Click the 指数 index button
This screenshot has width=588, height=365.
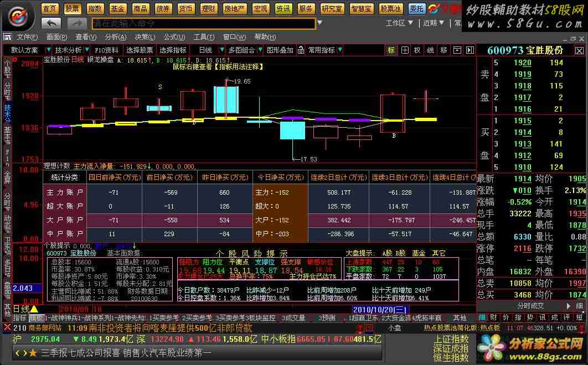click(95, 8)
